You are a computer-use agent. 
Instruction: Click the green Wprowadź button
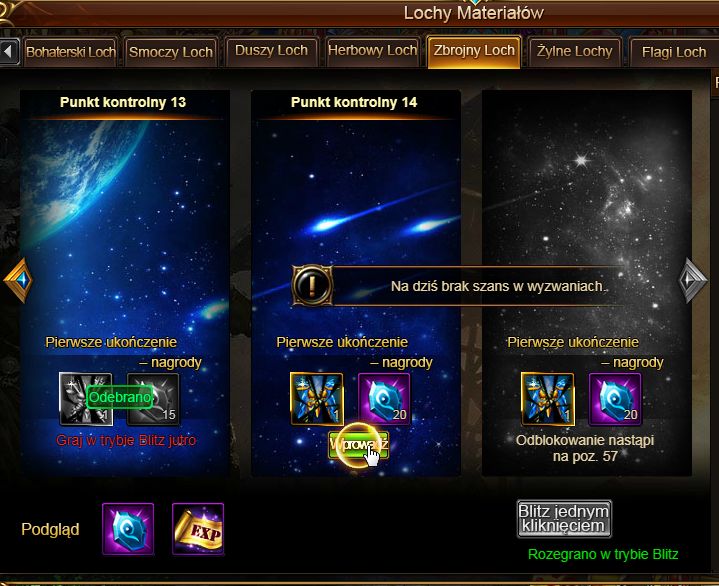click(x=359, y=444)
